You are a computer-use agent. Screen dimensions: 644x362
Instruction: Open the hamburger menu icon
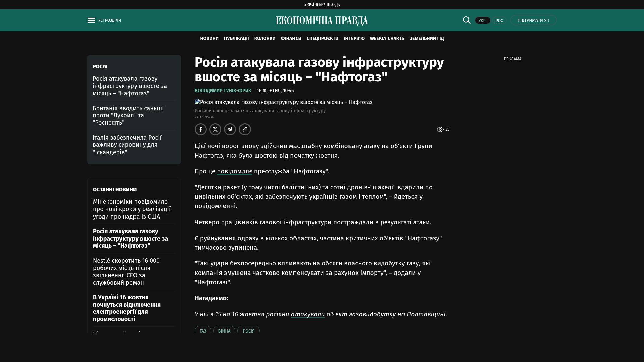click(x=91, y=20)
